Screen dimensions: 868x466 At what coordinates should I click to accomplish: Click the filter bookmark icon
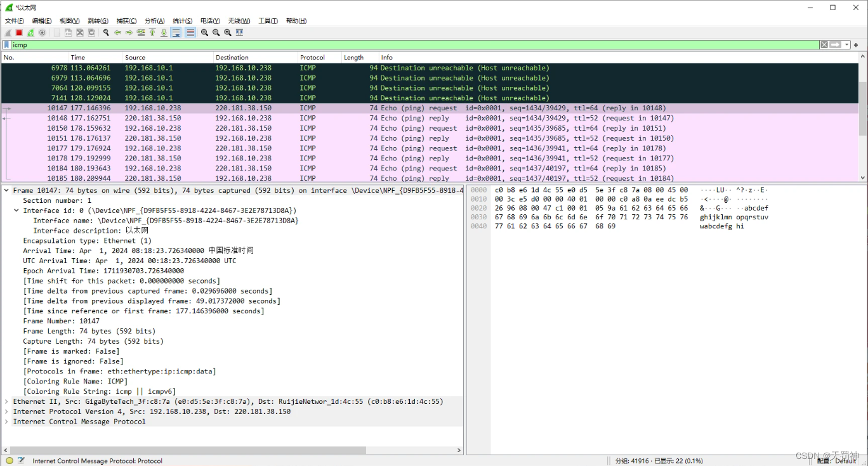click(6, 45)
